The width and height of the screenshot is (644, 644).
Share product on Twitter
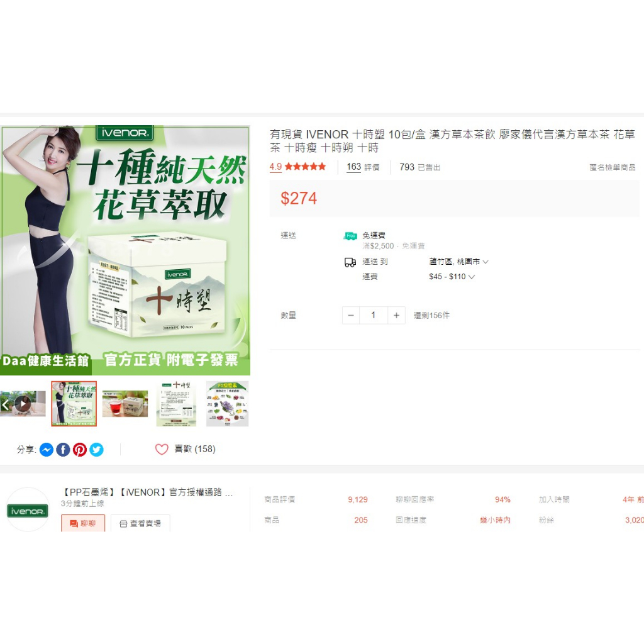point(96,450)
